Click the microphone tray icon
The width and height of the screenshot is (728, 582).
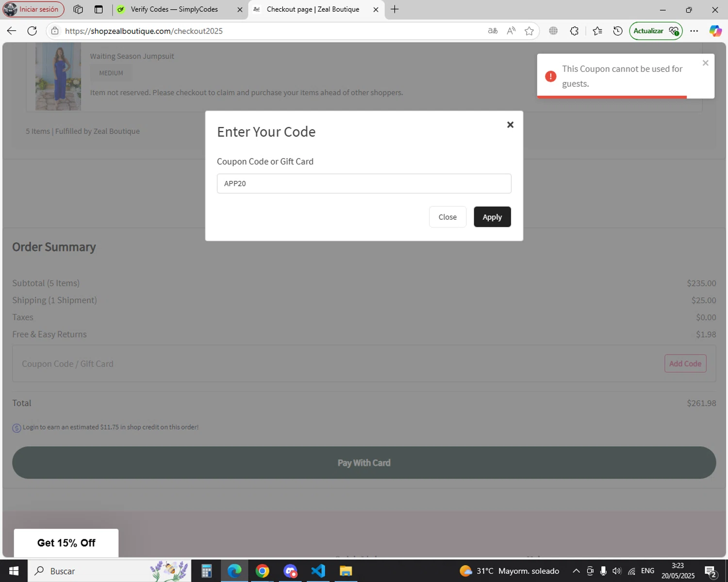pos(603,571)
